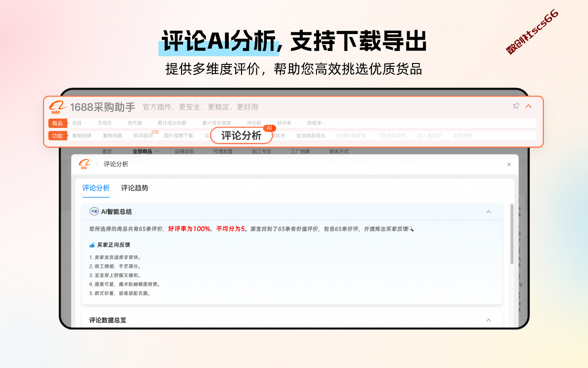Click 拆词组词 function
Screen dimensions: 588x368
(143, 136)
